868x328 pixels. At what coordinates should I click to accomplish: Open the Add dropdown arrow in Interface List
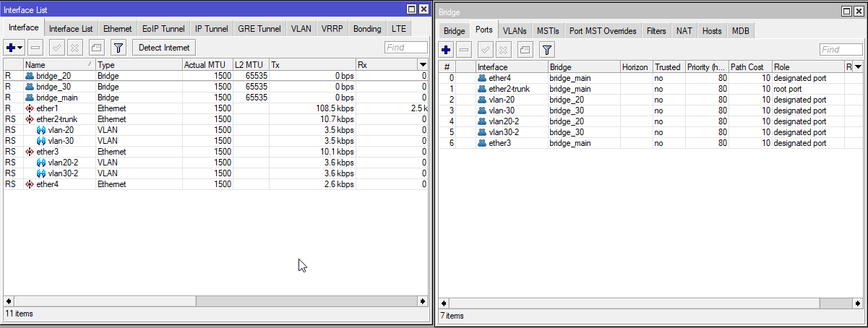tap(20, 47)
